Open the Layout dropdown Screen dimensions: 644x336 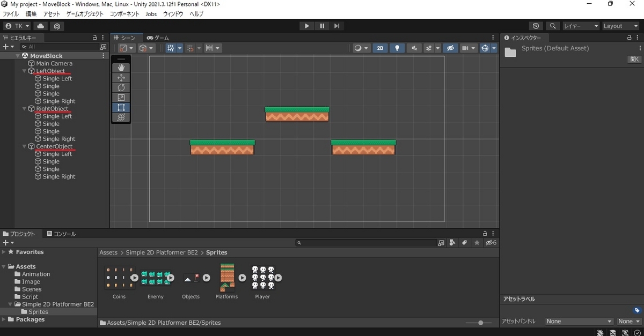pos(620,26)
